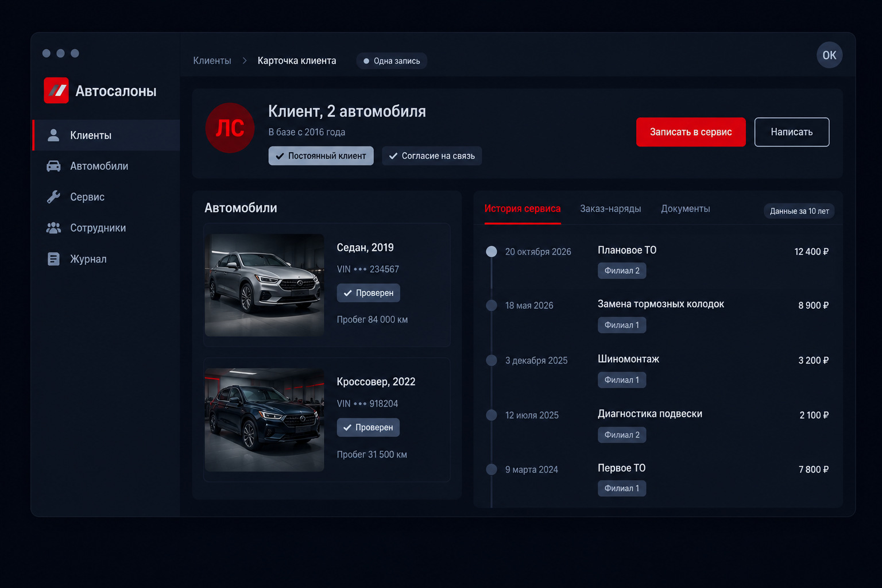Select the 18 мая 2026 timeline marker

tap(492, 305)
